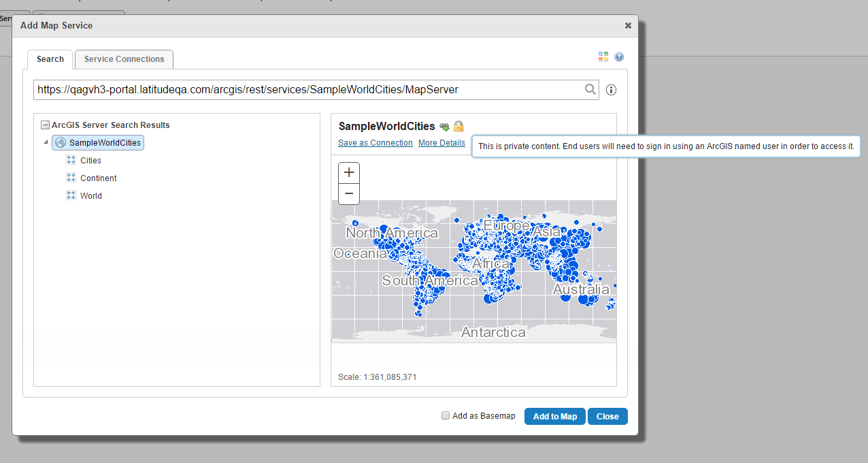Screen dimensions: 868x463
Task: Click the colored grid view icon
Action: pyautogui.click(x=603, y=57)
